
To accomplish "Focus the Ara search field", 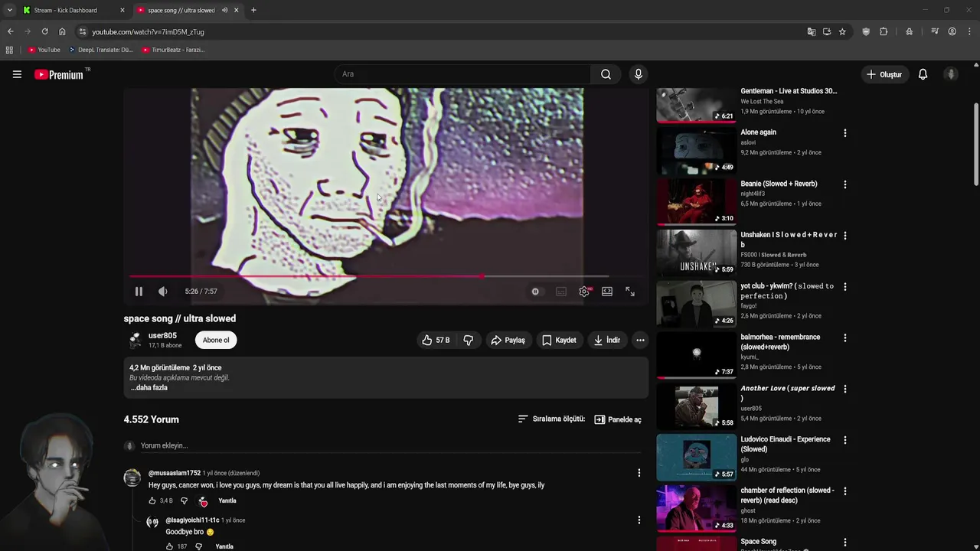I will (x=462, y=74).
